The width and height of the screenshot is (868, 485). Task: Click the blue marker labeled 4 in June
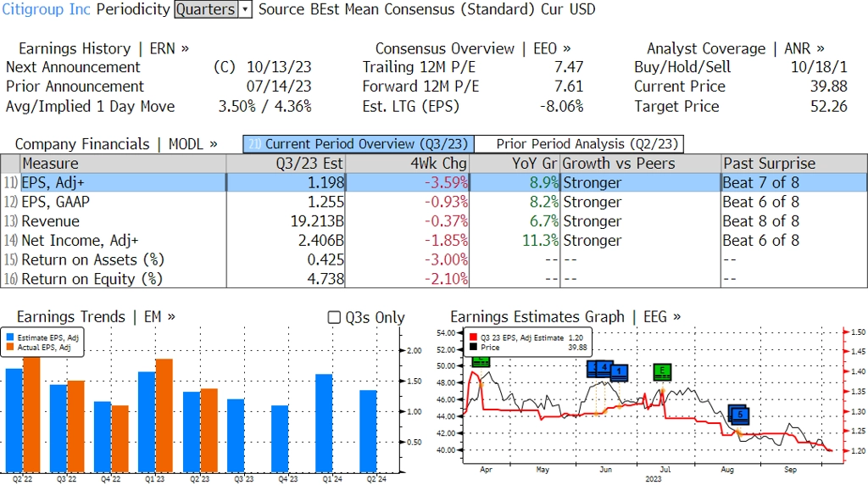[x=604, y=368]
